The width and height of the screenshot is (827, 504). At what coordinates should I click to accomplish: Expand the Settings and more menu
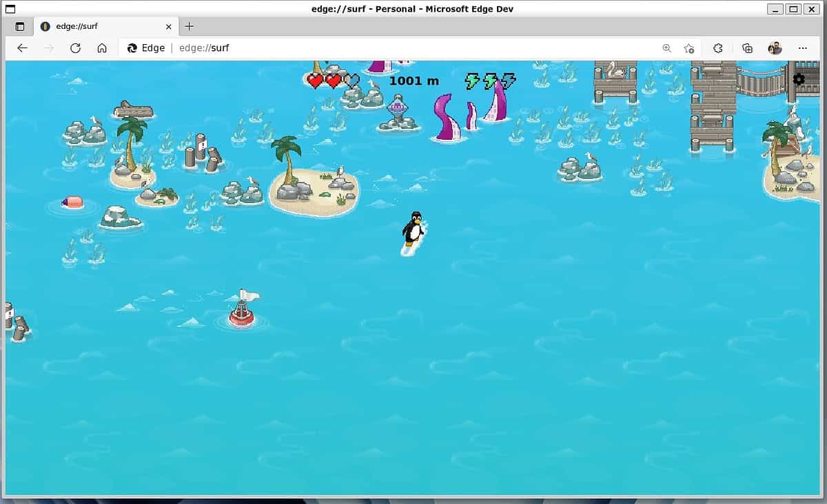(803, 48)
